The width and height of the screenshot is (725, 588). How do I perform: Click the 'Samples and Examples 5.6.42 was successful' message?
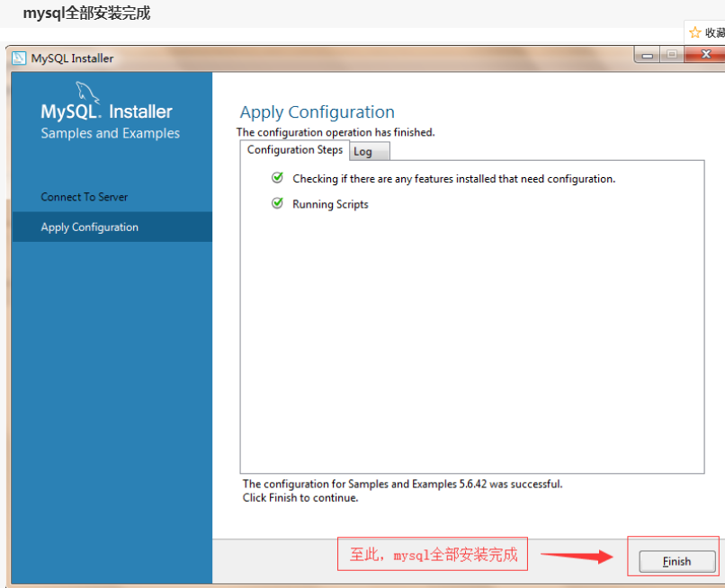pyautogui.click(x=402, y=484)
